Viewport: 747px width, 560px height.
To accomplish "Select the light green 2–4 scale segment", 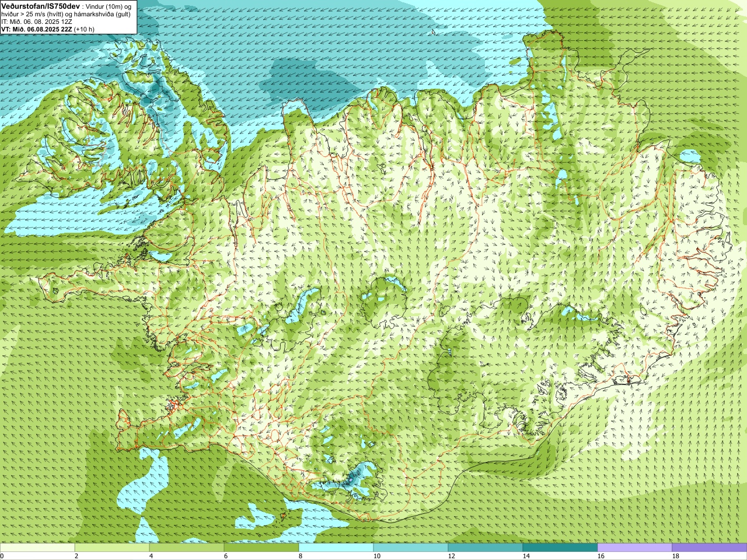I will [112, 548].
